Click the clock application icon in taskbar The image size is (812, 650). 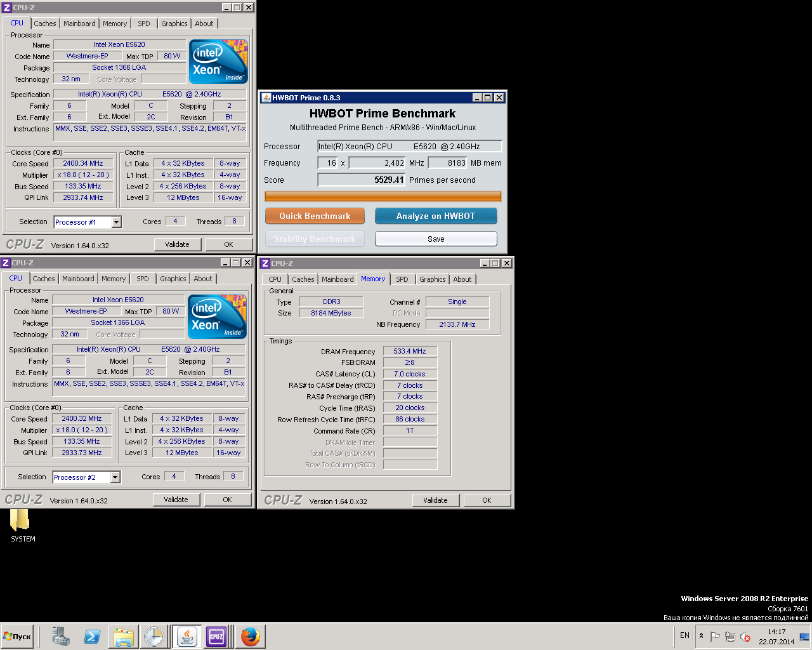(x=154, y=636)
